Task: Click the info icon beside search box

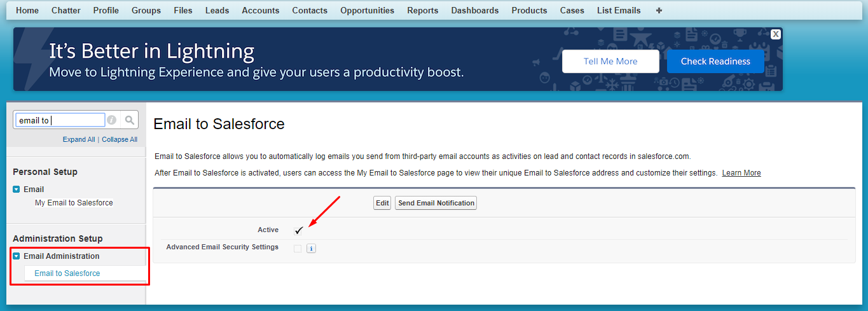Action: click(x=111, y=120)
